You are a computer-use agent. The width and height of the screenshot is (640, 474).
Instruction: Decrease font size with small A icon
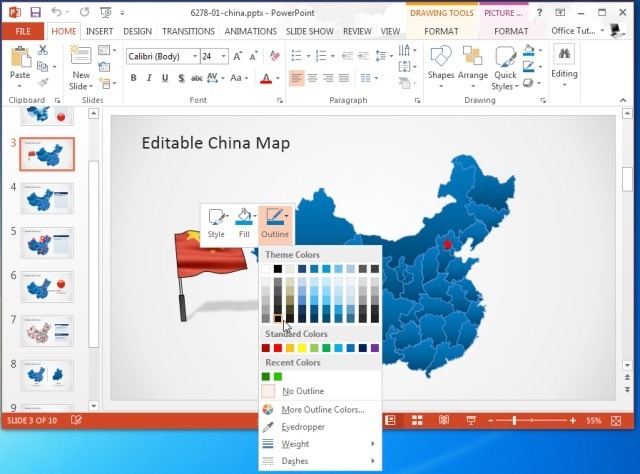click(x=253, y=56)
